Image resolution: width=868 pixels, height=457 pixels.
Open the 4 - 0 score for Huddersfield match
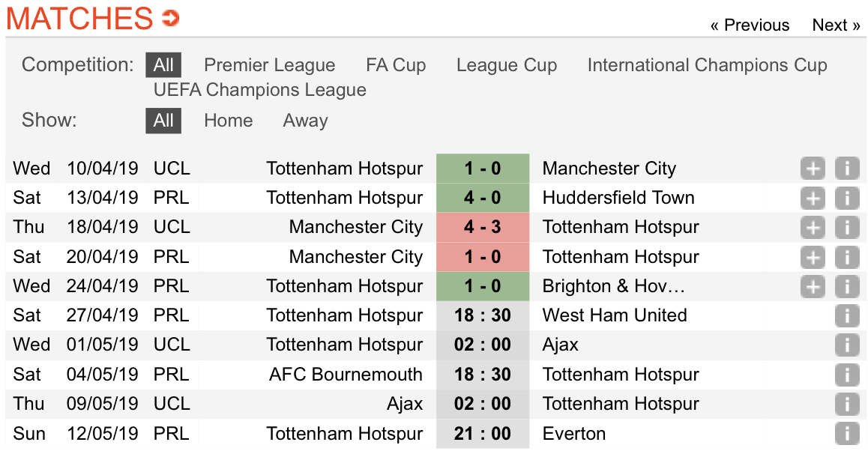click(483, 198)
